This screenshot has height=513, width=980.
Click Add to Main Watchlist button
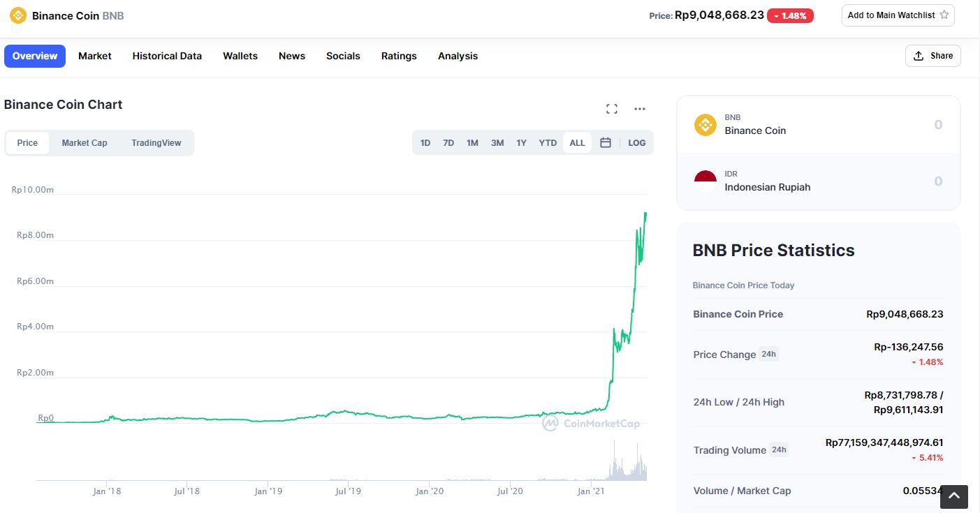pos(898,15)
